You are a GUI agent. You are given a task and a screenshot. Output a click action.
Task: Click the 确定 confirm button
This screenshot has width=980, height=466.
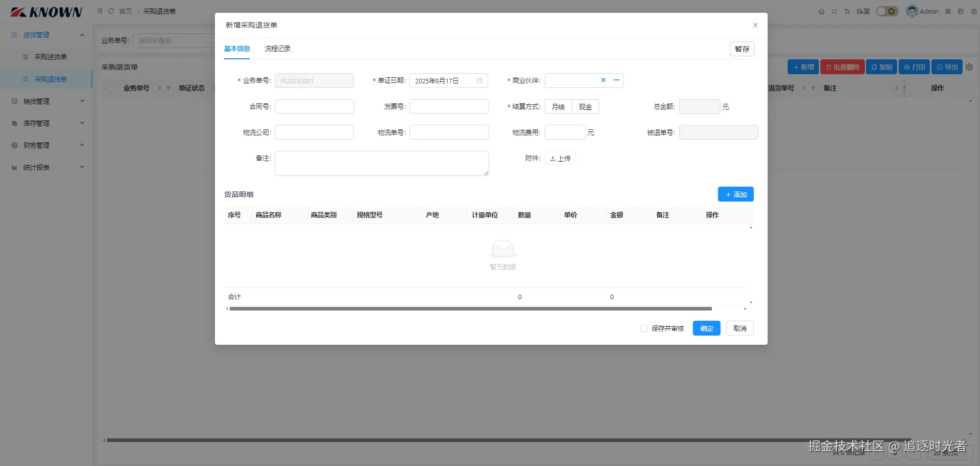pyautogui.click(x=706, y=328)
